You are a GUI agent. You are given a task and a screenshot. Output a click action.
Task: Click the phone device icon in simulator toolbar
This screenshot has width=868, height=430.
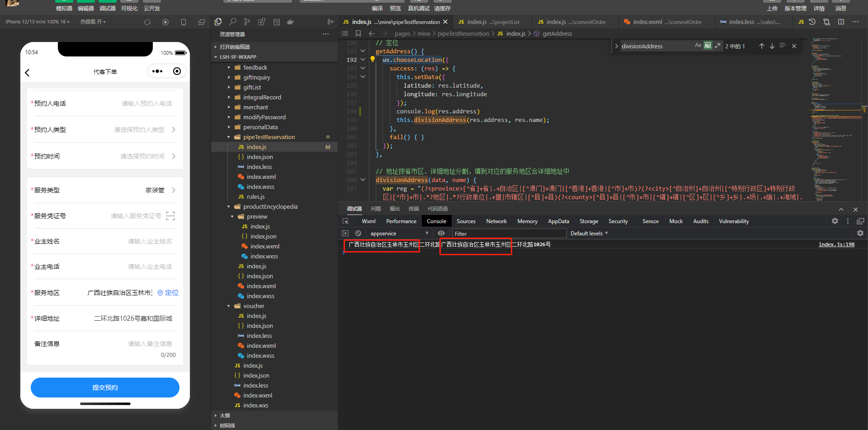coord(184,22)
